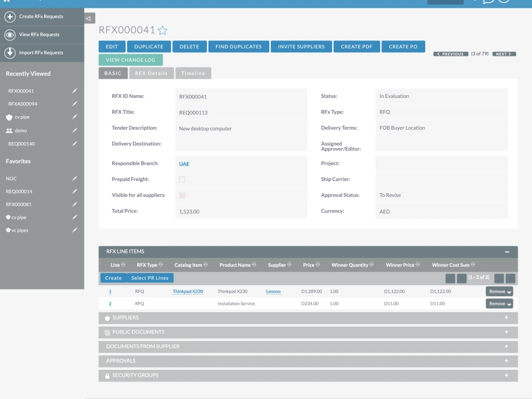Select the View RFx Requests eye icon

tap(11, 35)
